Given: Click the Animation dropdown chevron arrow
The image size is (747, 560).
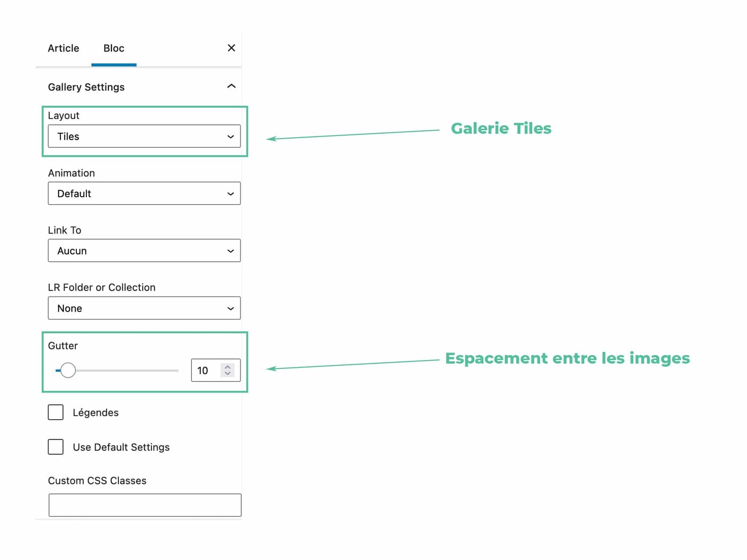Looking at the screenshot, I should pyautogui.click(x=231, y=194).
